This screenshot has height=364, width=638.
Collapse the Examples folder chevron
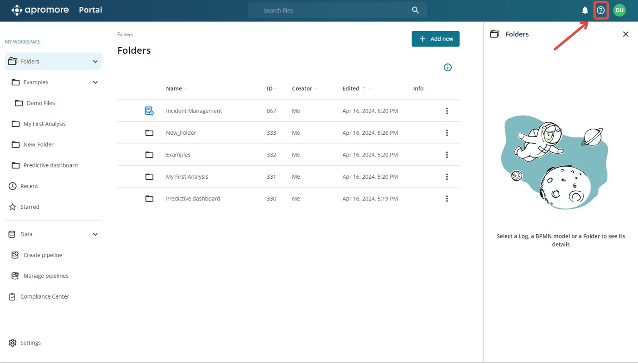point(95,82)
